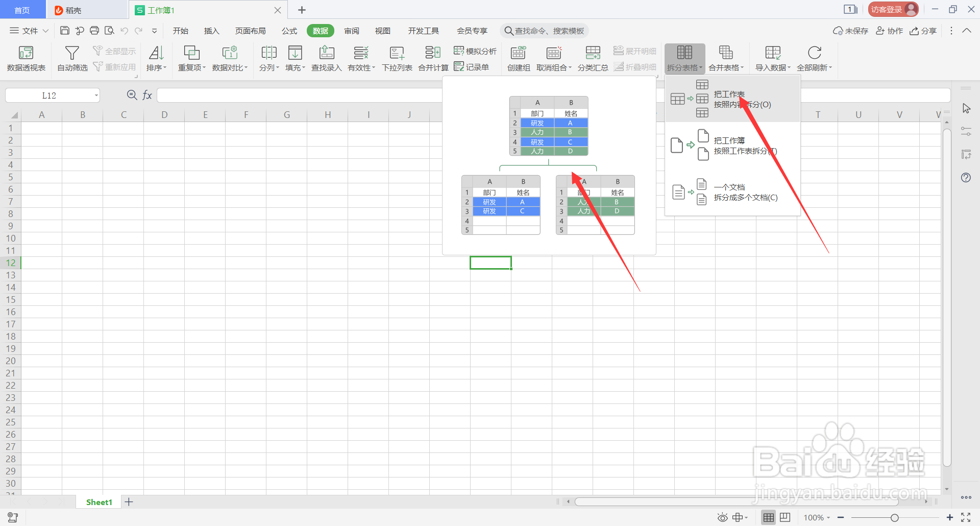
Task: Enable 自动筛选 auto filter
Action: click(x=72, y=58)
